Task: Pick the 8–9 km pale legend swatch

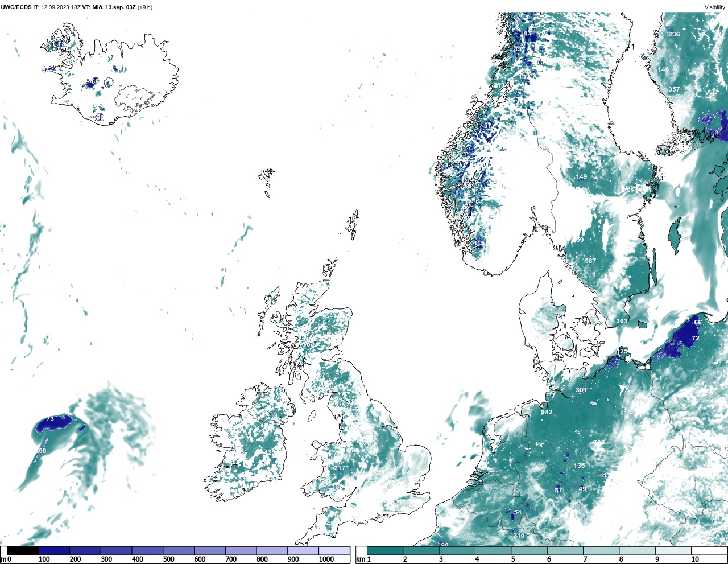Action: coord(637,551)
